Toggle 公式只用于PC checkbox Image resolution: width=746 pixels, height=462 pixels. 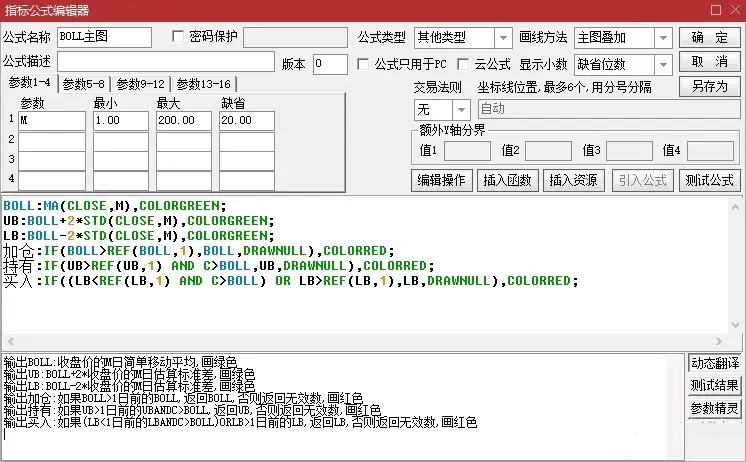365,64
